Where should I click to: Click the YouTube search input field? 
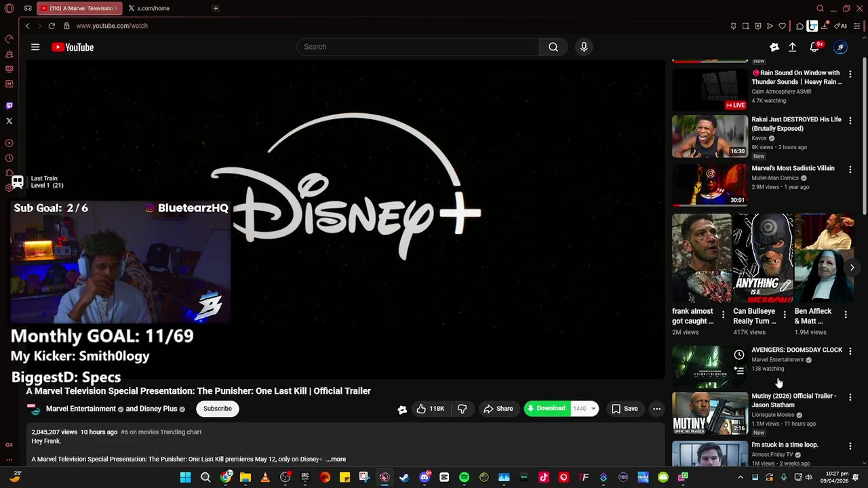coord(418,47)
